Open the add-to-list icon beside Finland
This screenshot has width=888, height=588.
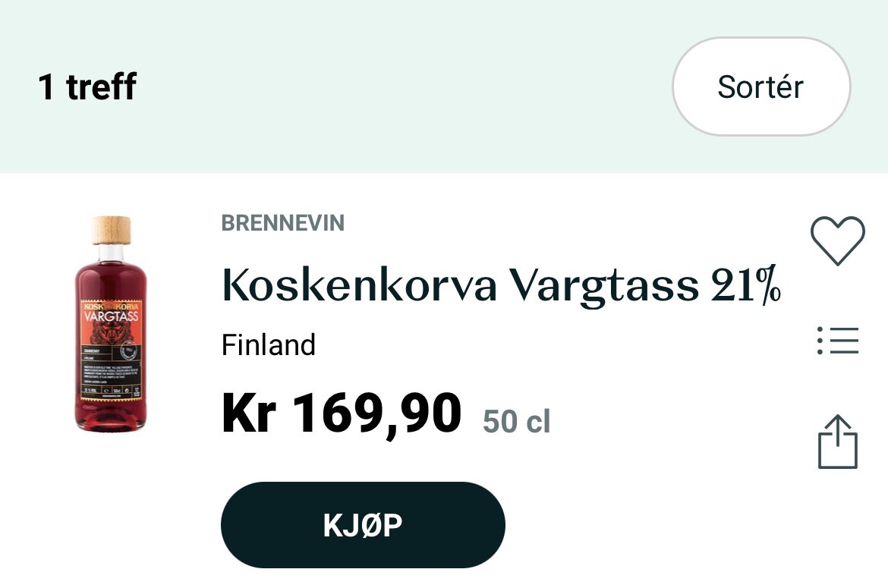(838, 341)
